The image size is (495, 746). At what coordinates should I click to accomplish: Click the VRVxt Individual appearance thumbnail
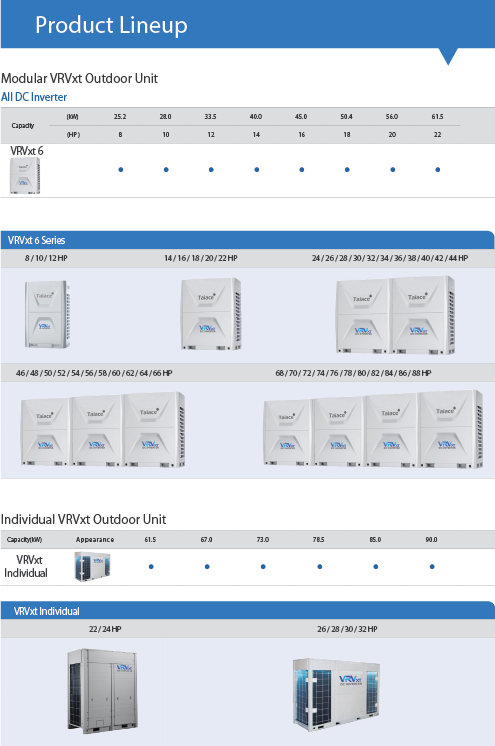[92, 566]
